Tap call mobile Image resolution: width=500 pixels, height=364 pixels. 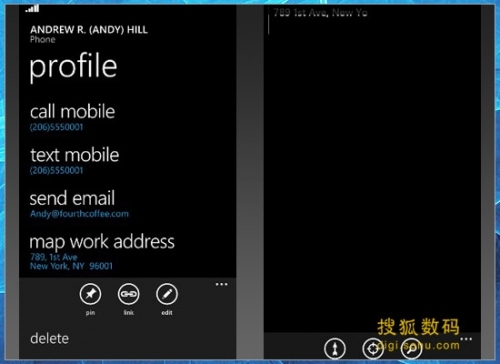pos(73,111)
